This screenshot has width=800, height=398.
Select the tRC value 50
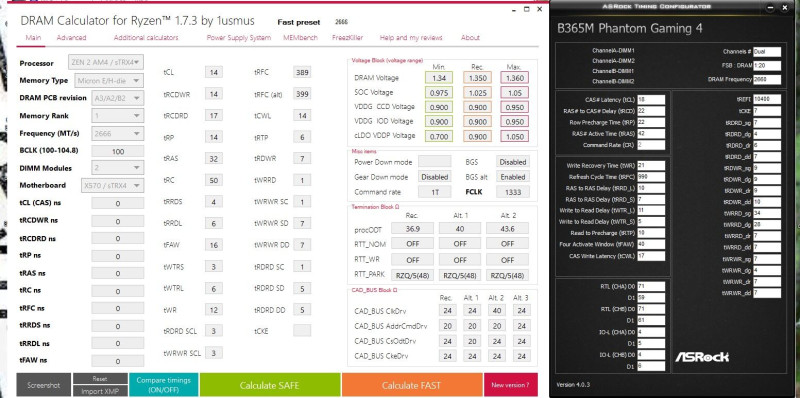tap(214, 180)
